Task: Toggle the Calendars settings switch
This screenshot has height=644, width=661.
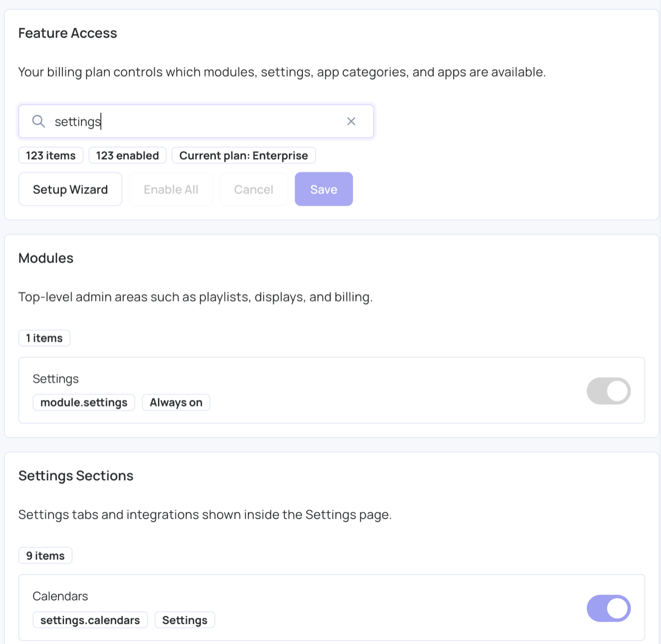Action: 609,608
